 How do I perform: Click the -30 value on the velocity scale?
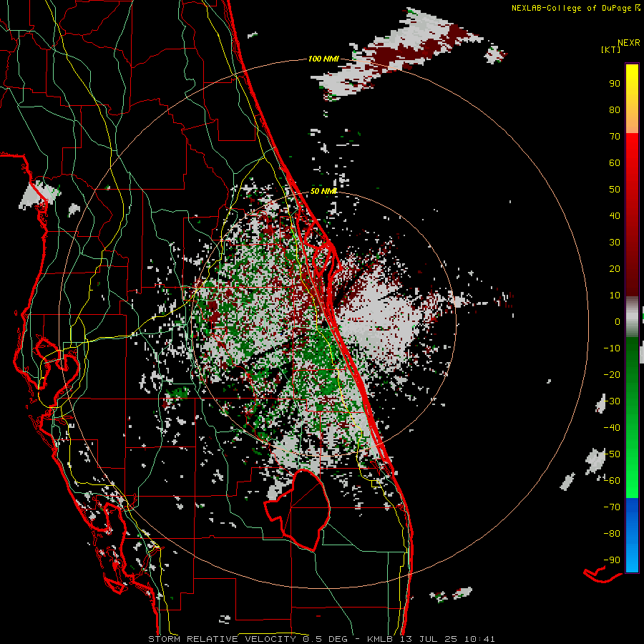click(612, 401)
